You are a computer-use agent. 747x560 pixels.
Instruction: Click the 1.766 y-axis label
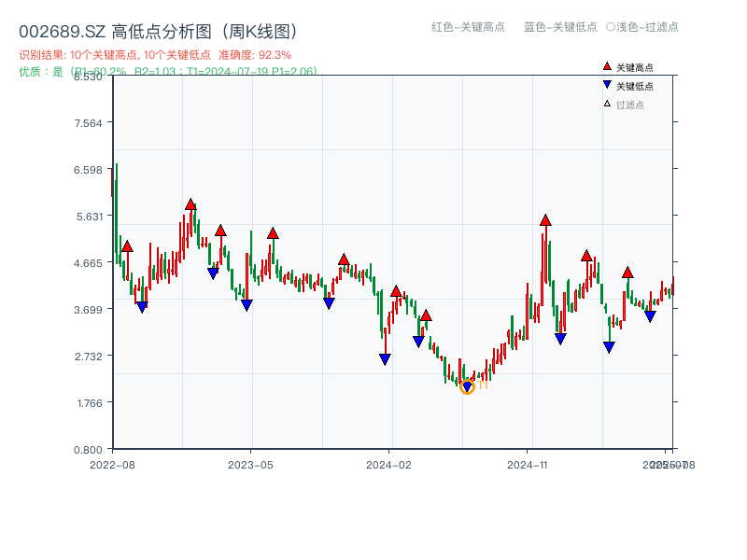pyautogui.click(x=90, y=403)
